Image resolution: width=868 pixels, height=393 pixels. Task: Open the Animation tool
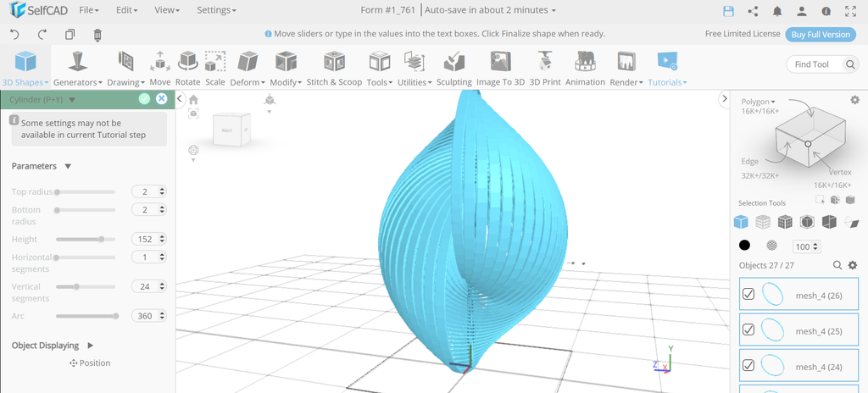point(585,69)
